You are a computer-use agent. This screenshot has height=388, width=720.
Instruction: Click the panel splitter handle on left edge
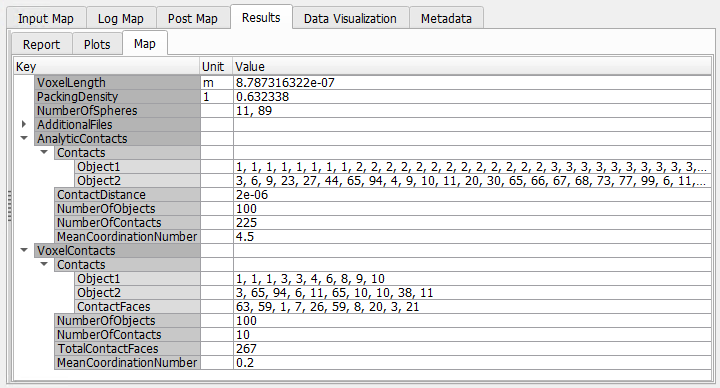click(9, 206)
